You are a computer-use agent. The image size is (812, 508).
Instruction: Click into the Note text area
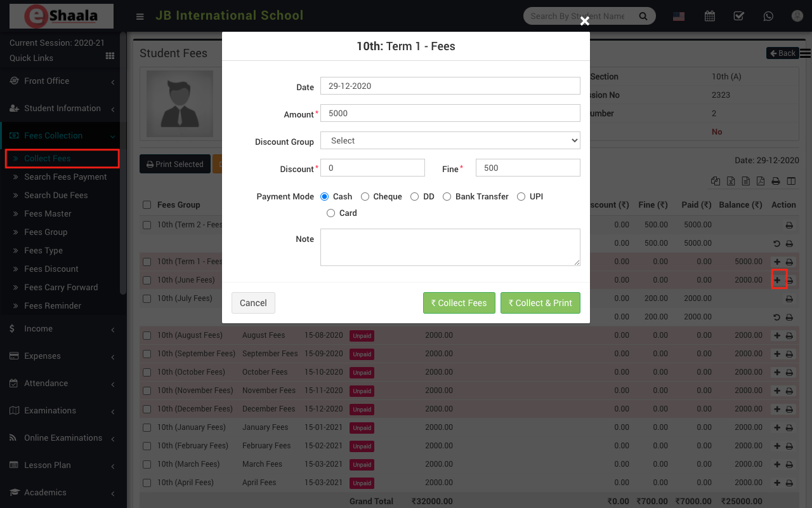[450, 247]
